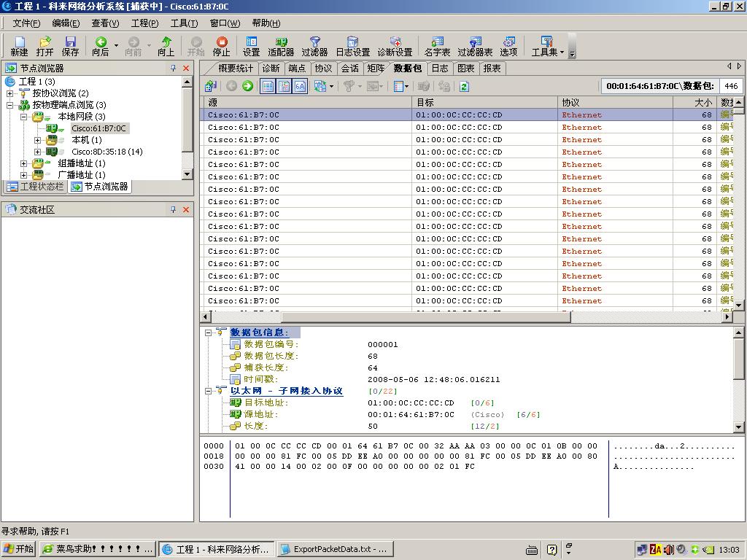Pin the 节点浏览器 panel with pushpin
The width and height of the screenshot is (747, 560).
(173, 68)
